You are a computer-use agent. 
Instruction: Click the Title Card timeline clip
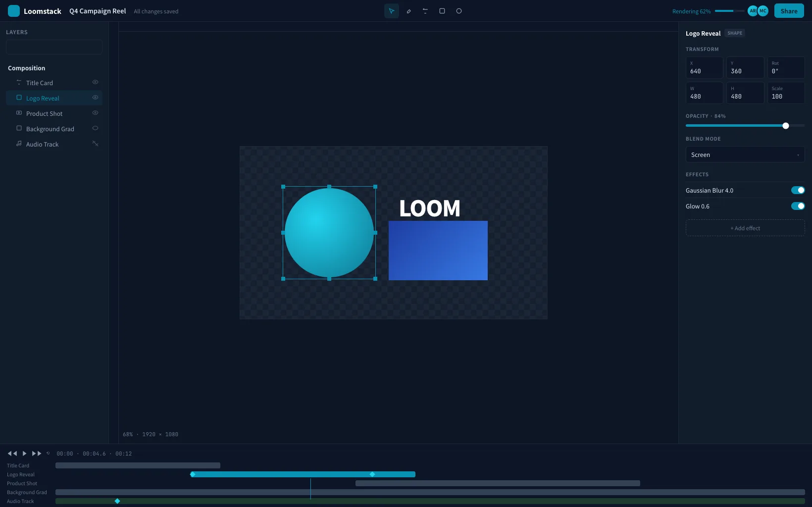pos(138,465)
